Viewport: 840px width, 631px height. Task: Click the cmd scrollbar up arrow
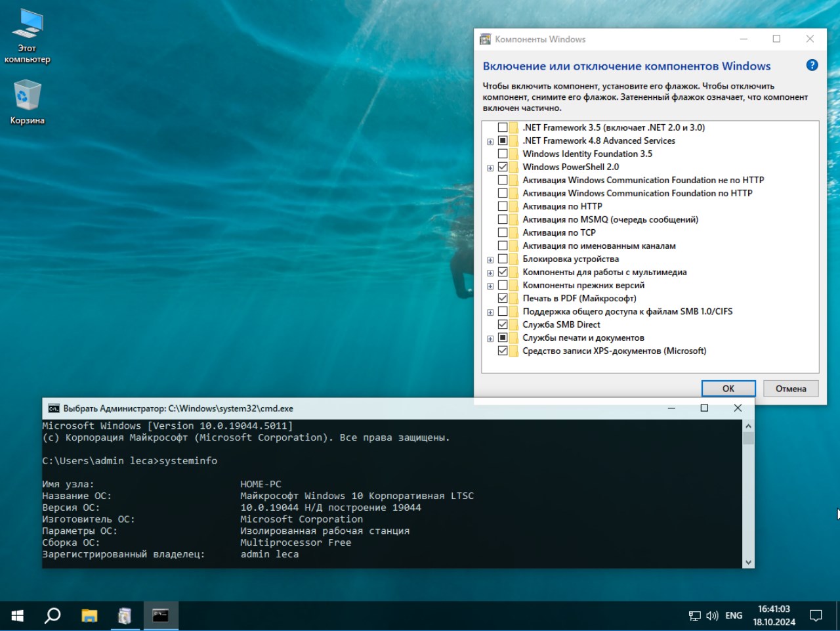748,425
